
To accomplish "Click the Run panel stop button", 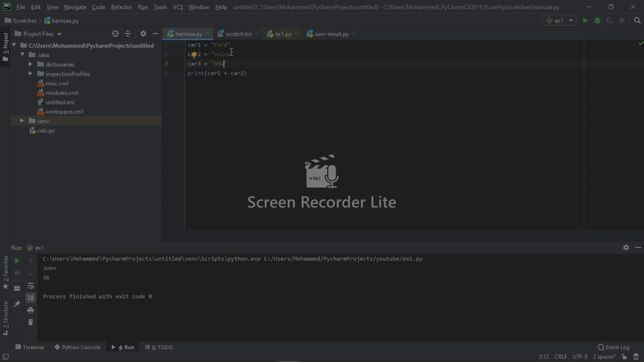I will (17, 273).
